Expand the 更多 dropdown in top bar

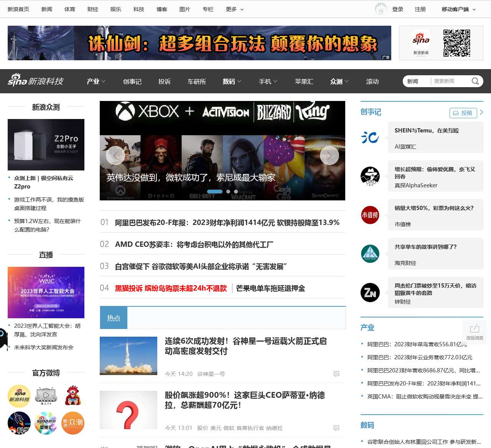pos(235,9)
